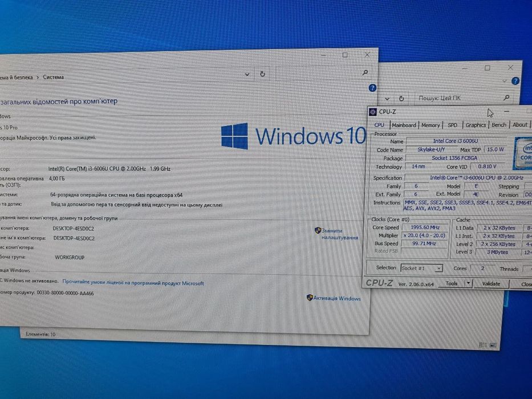Click the Core VID 0.810 V value
Screen dimensions: 532x399
click(x=487, y=166)
